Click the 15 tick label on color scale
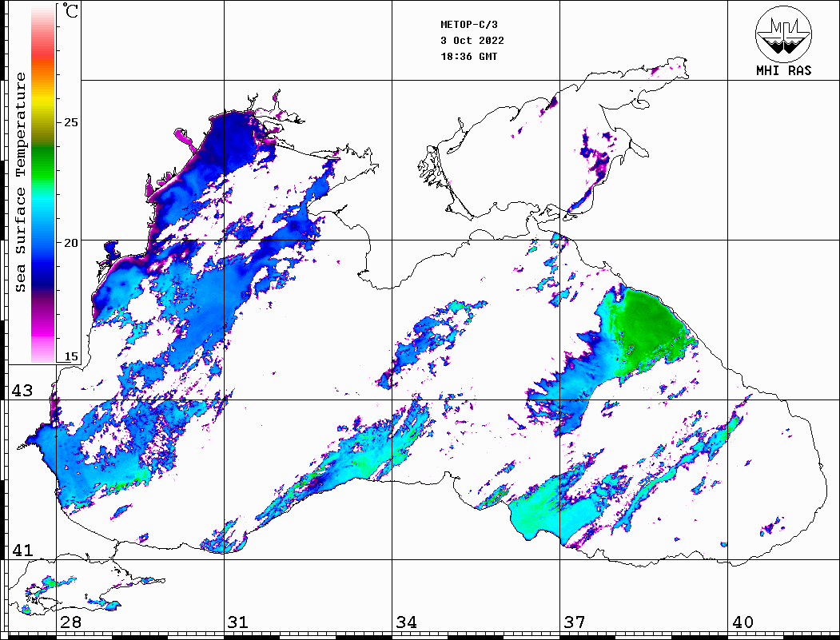The image size is (840, 640). [x=70, y=356]
